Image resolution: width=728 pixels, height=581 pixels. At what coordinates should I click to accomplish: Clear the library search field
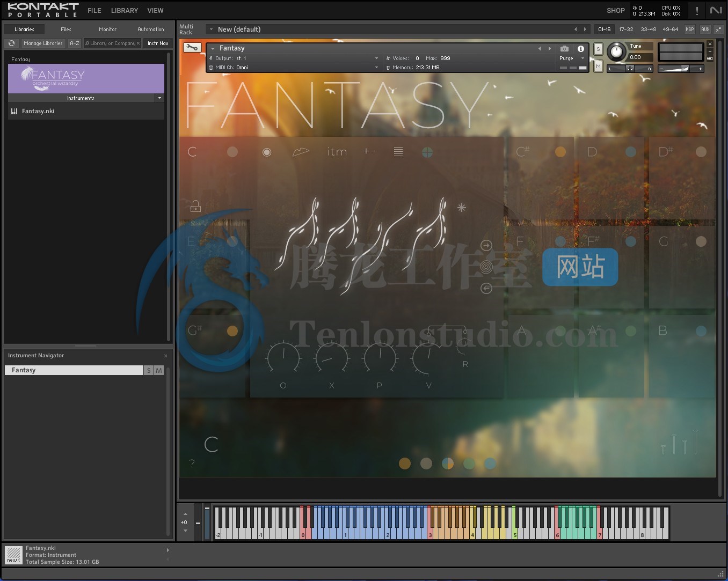click(x=138, y=43)
